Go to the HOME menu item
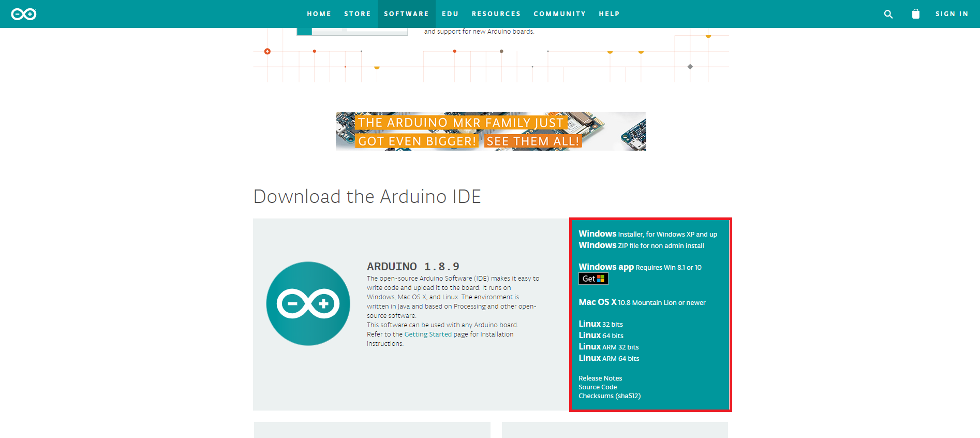 point(319,14)
